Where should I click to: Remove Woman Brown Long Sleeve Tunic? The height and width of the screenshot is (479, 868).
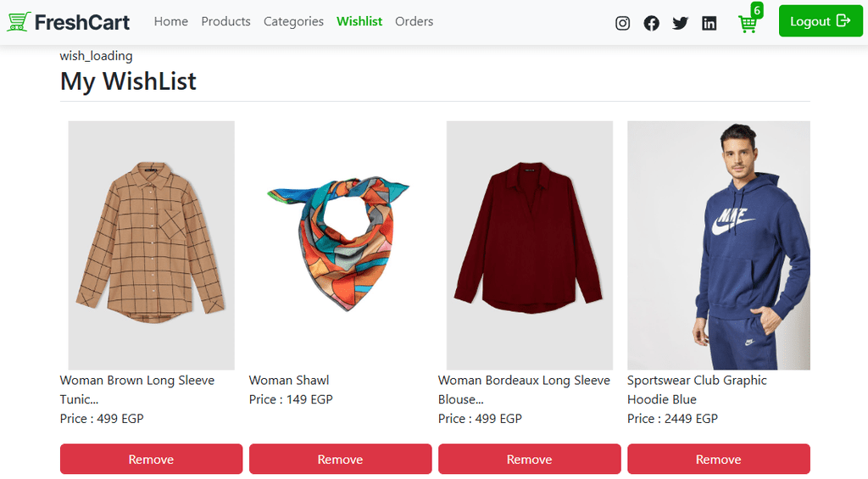(x=151, y=460)
